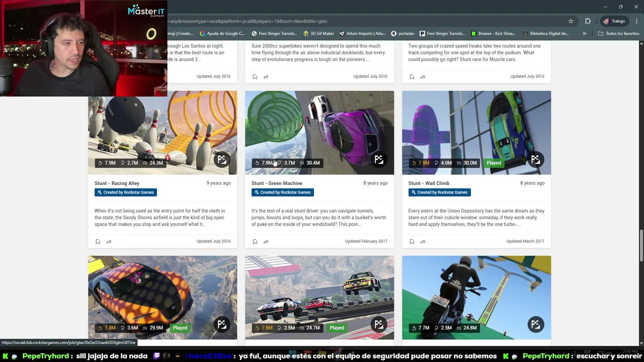Click Created by Rockstar Games badge under Green Machine
Image resolution: width=644 pixels, height=362 pixels.
pyautogui.click(x=282, y=192)
